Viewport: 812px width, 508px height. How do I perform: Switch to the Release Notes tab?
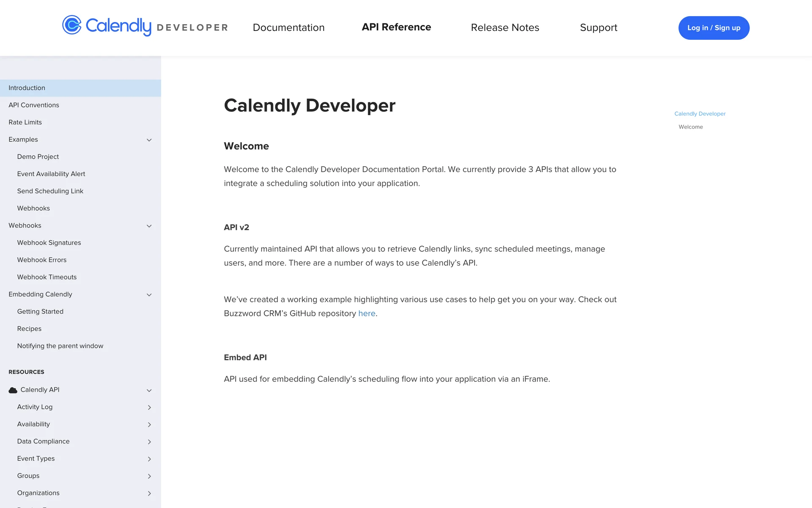tap(505, 28)
